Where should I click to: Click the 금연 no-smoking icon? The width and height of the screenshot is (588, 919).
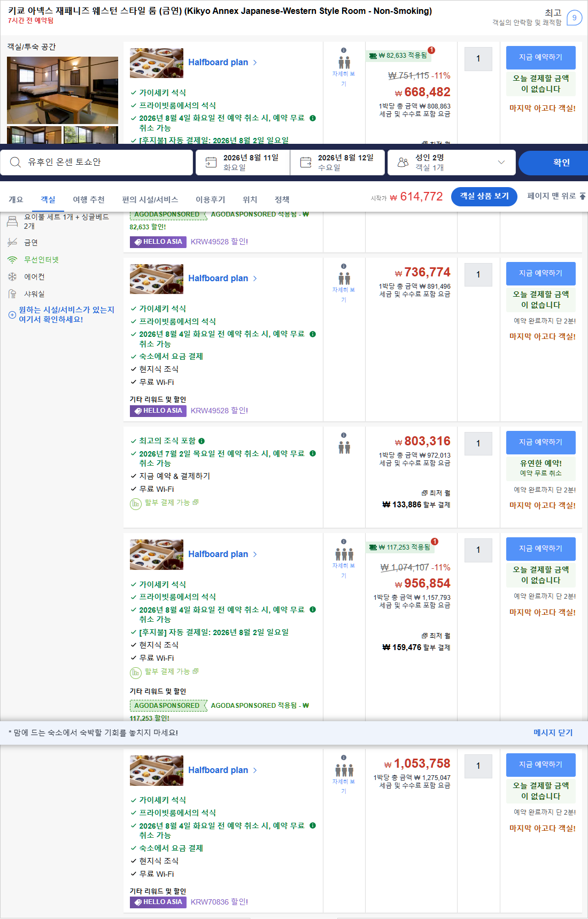[x=12, y=243]
